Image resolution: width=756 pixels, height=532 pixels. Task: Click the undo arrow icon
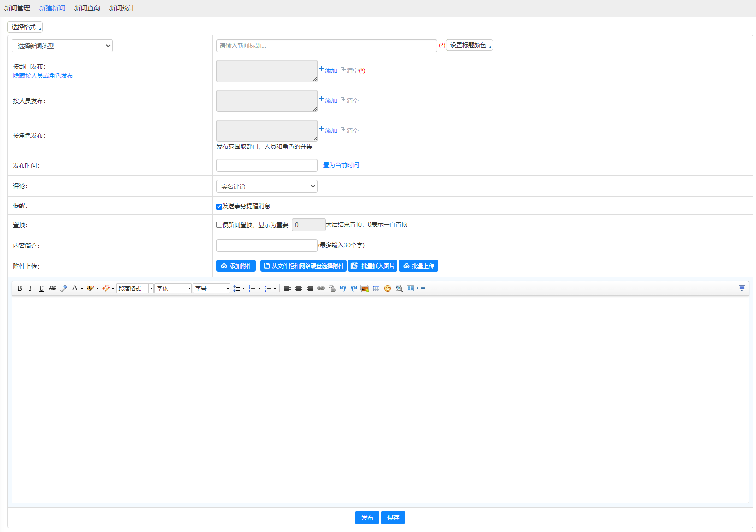click(x=343, y=288)
